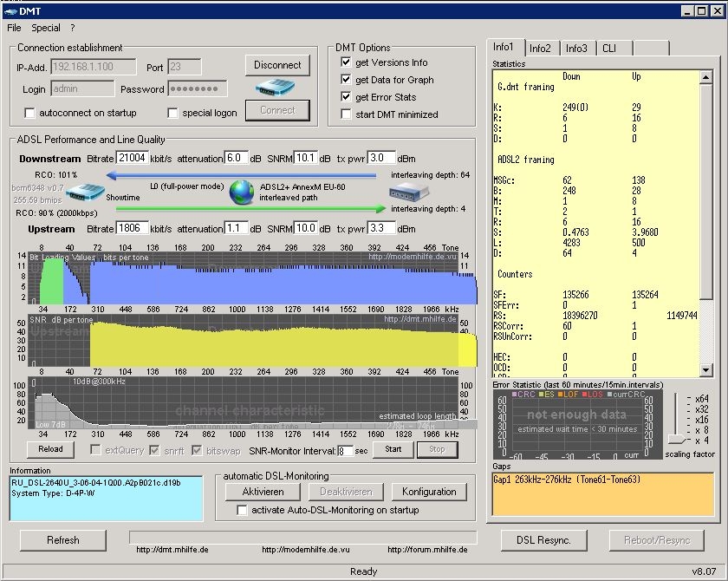
Task: Switch to the Info2 tab
Action: (541, 49)
